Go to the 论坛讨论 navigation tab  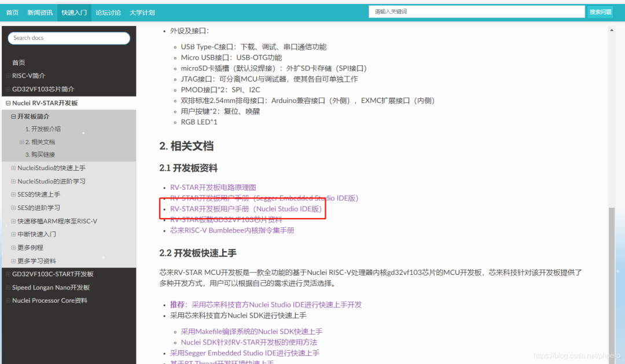[x=108, y=12]
